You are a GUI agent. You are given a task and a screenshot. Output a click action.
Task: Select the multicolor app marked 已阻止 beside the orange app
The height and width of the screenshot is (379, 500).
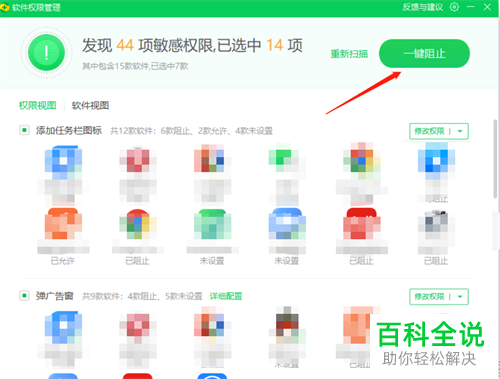[138, 224]
